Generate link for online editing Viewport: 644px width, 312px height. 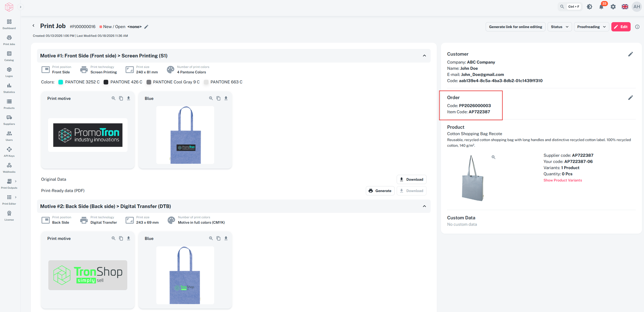coord(515,27)
